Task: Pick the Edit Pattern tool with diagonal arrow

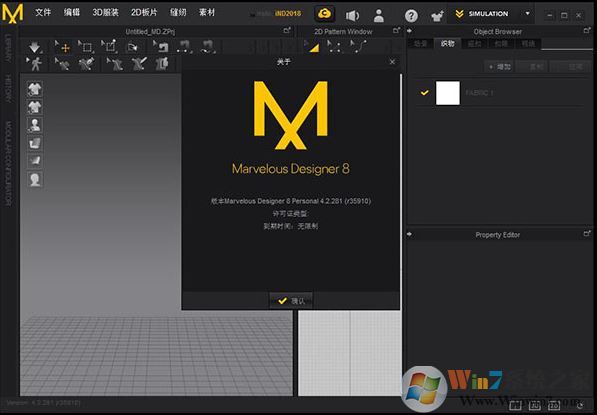Action: 109,47
